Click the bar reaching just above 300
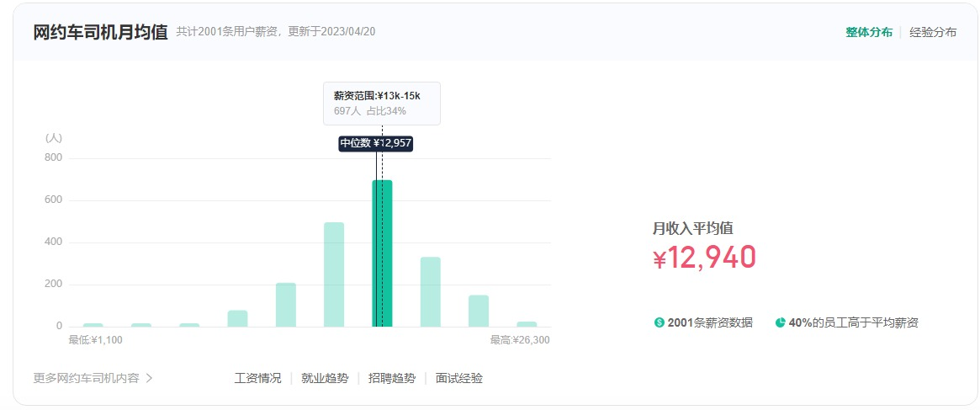The width and height of the screenshot is (980, 410). [431, 291]
